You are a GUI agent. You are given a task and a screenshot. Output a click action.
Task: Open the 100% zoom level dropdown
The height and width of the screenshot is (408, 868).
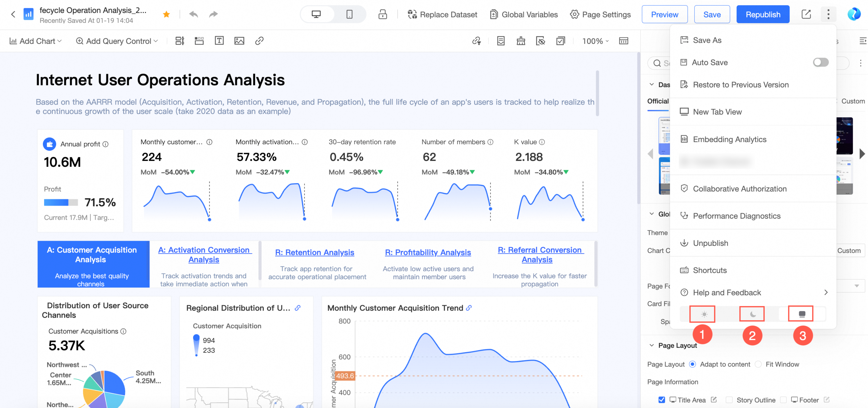pyautogui.click(x=595, y=41)
